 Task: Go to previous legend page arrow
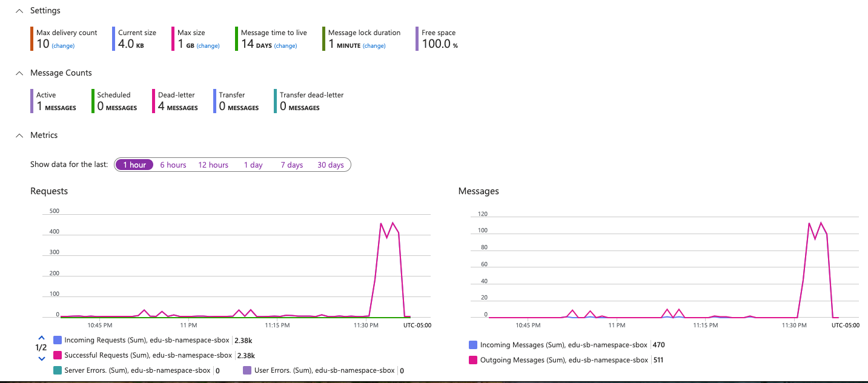pyautogui.click(x=41, y=338)
